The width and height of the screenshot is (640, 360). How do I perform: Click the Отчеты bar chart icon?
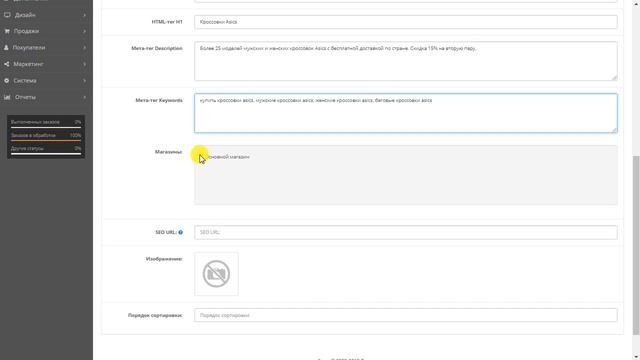(x=7, y=97)
